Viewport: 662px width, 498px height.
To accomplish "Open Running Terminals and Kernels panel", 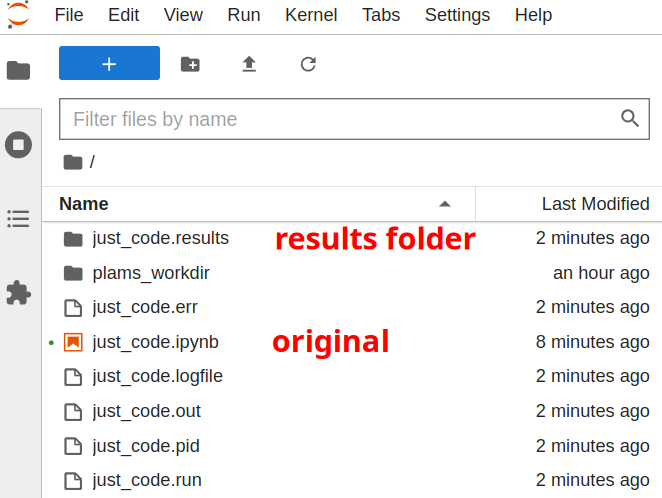I will coord(18,145).
